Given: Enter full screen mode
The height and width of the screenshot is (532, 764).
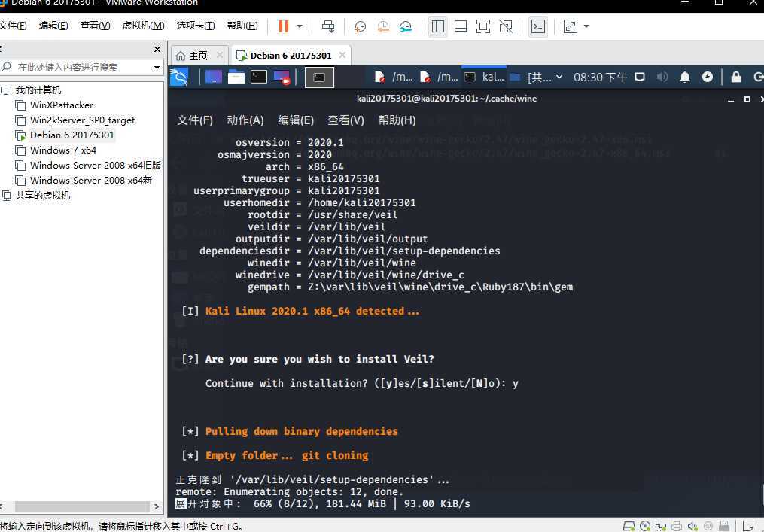Looking at the screenshot, I should pyautogui.click(x=482, y=26).
